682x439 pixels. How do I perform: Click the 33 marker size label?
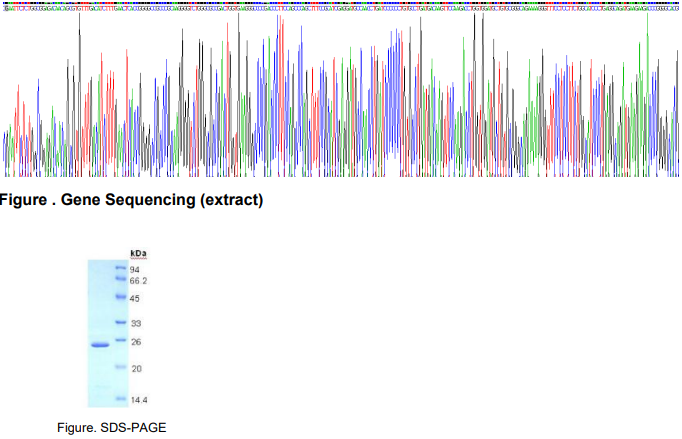point(135,323)
